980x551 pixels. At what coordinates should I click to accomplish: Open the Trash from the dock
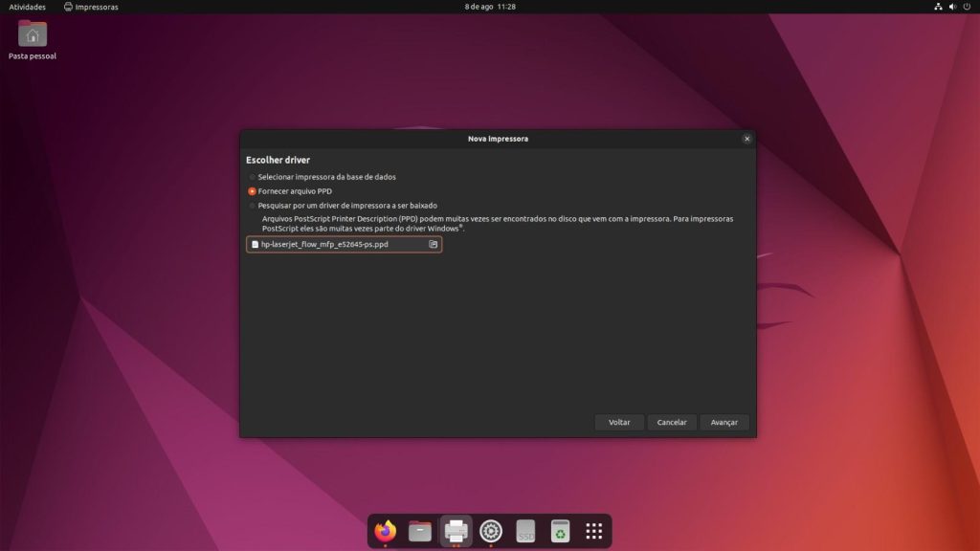tap(560, 531)
